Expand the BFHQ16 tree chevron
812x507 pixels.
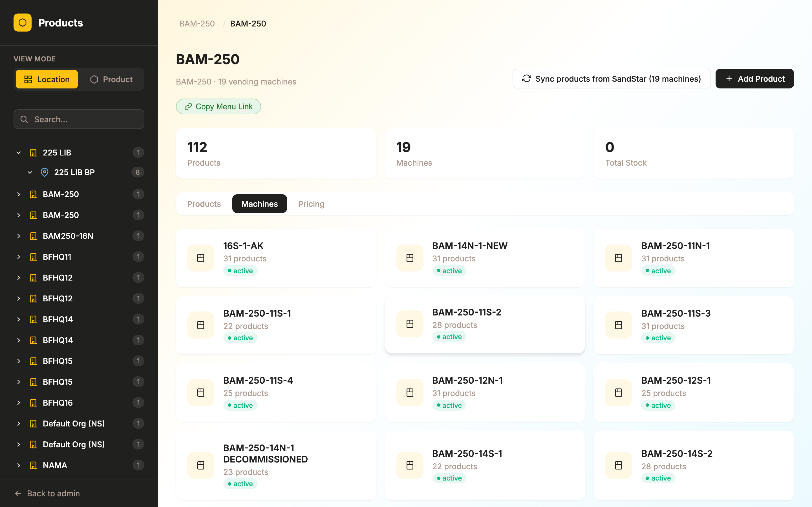point(19,403)
